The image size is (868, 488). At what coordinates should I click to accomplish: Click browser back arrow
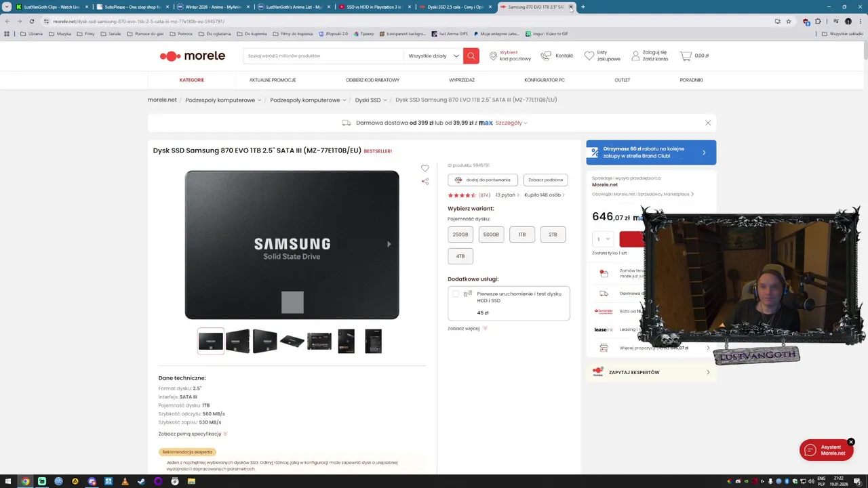(7, 21)
